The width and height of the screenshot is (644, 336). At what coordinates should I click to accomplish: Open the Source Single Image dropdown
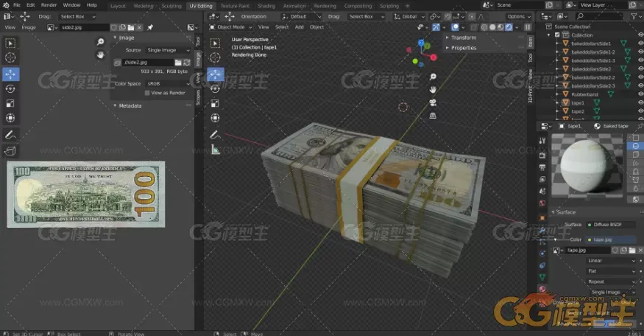tap(168, 50)
